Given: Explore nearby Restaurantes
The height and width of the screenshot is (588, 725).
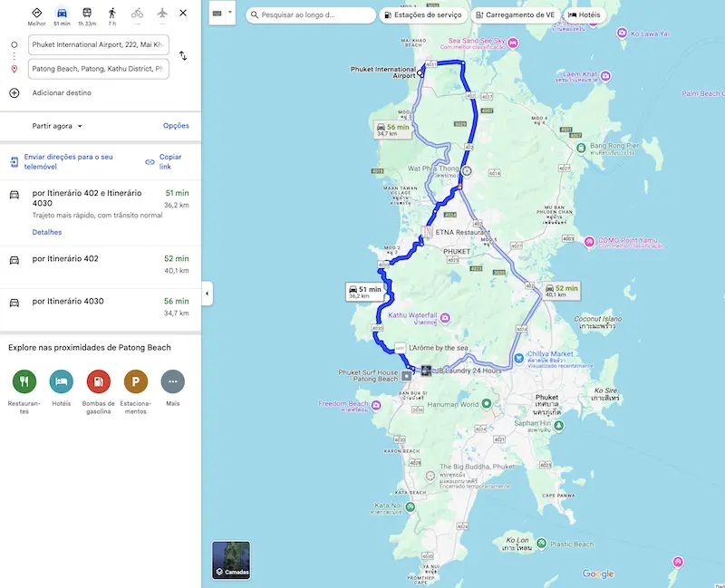Looking at the screenshot, I should point(24,381).
